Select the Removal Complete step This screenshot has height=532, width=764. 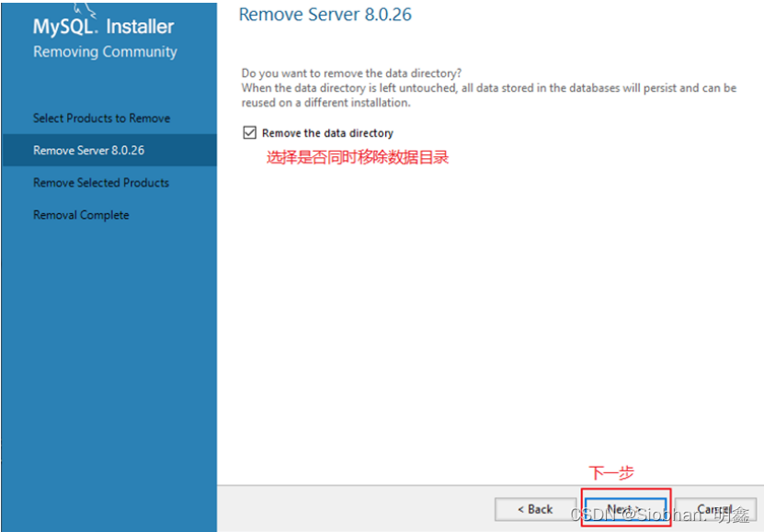pyautogui.click(x=81, y=215)
